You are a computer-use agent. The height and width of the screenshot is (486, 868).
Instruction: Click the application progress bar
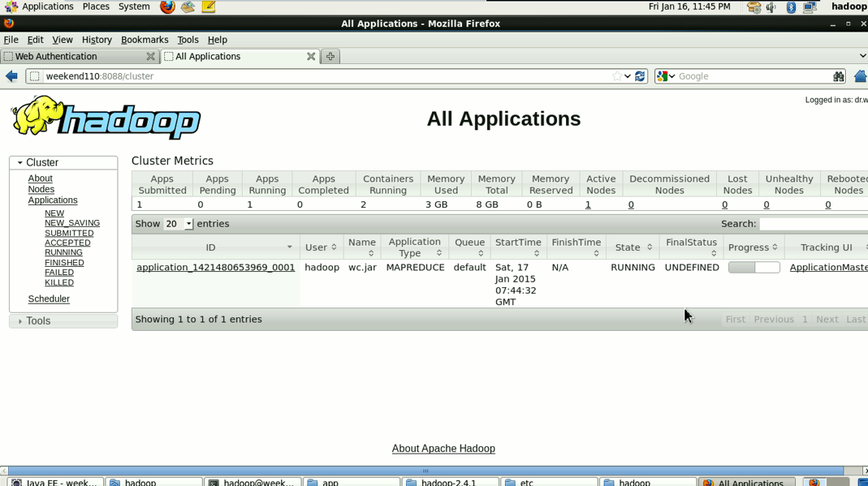(754, 268)
